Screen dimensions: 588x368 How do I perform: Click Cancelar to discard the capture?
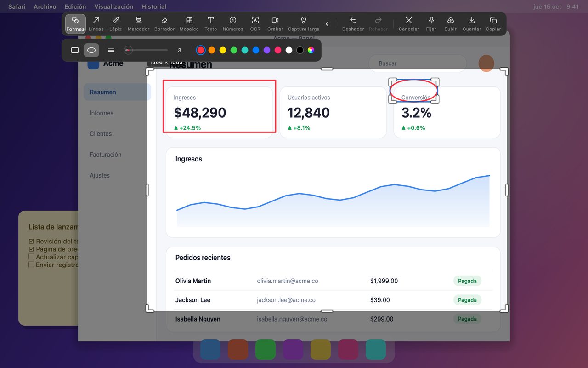(409, 24)
